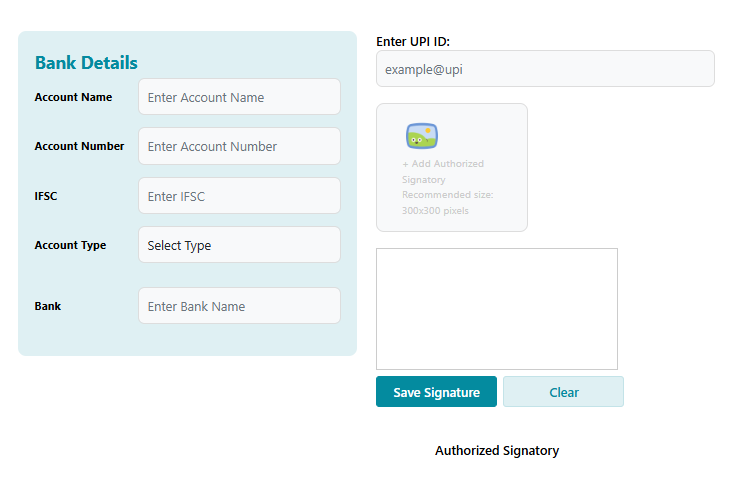This screenshot has width=742, height=480.
Task: Click into the Enter Account Number field
Action: pos(239,146)
